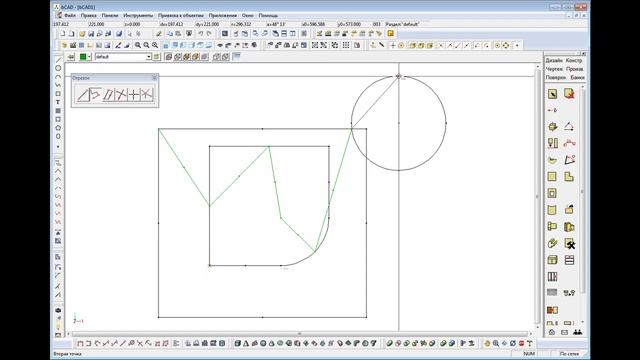Image resolution: width=640 pixels, height=360 pixels.
Task: Click the layer left-arrow button before the color swatch
Action: point(71,57)
